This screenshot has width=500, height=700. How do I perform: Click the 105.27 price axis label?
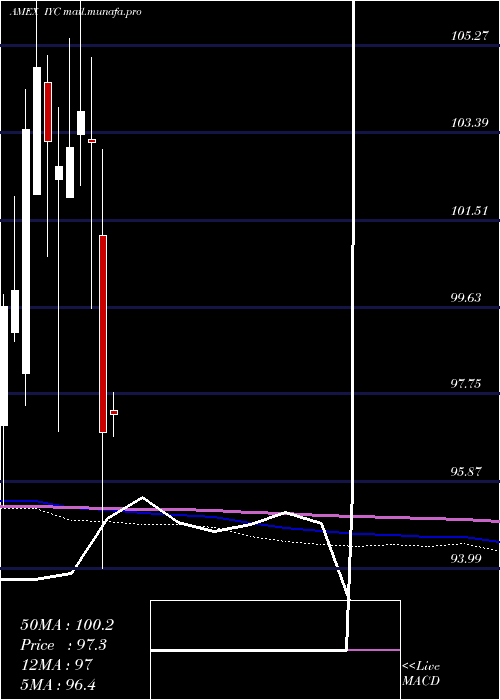(470, 36)
